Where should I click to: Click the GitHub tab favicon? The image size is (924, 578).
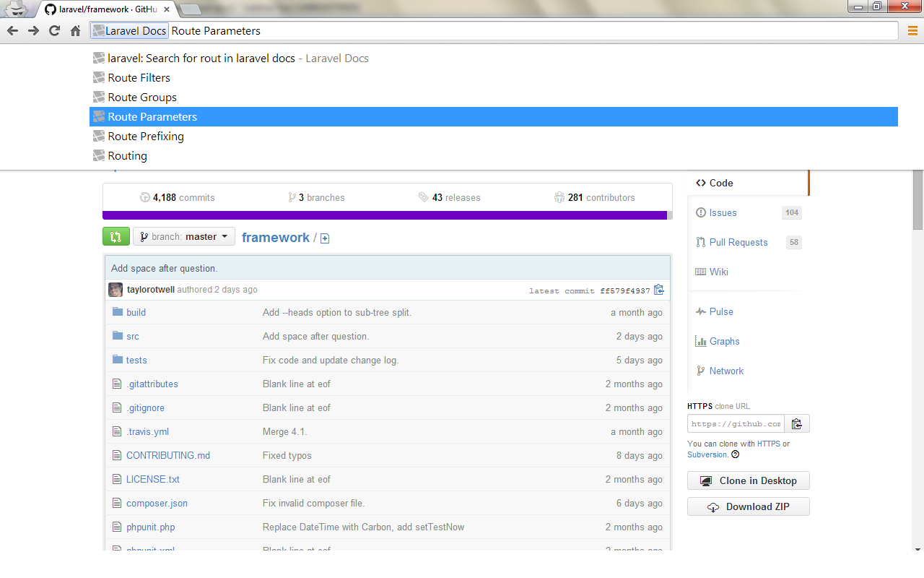pos(50,9)
